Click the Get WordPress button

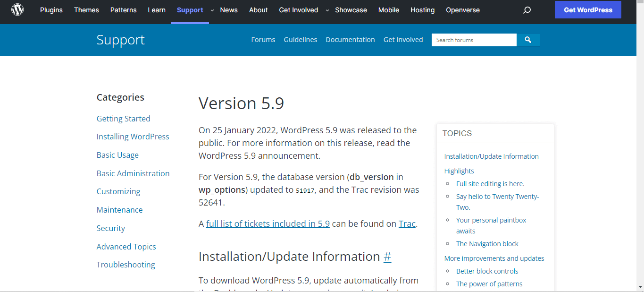pos(588,10)
